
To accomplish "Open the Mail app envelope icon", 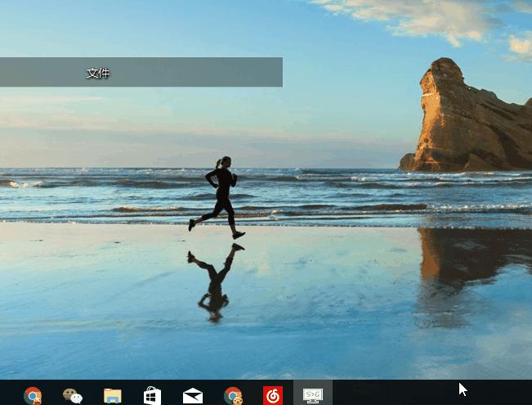I will click(x=193, y=396).
